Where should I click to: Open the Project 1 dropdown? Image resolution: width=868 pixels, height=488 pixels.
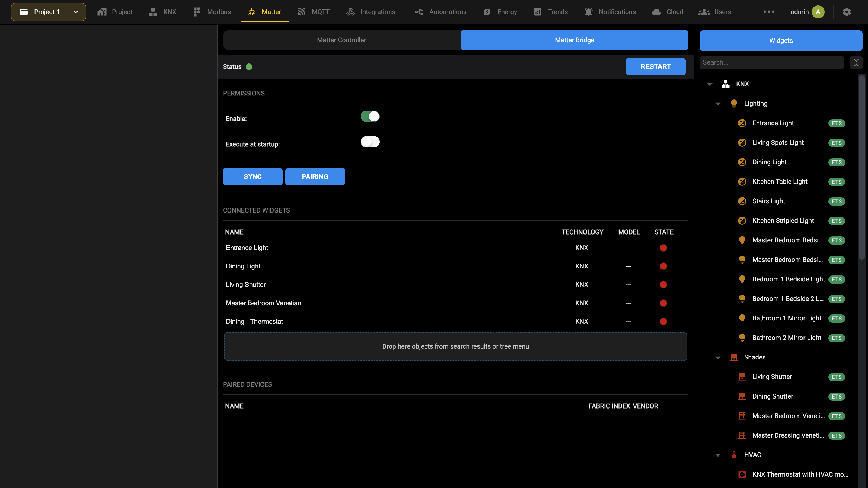pos(49,12)
